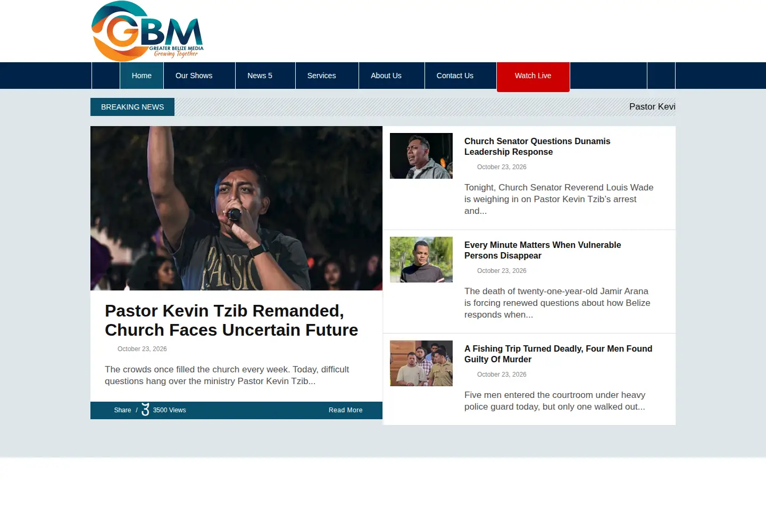Open the Church Senator story thumbnail
Screen dimensions: 766x532
421,156
